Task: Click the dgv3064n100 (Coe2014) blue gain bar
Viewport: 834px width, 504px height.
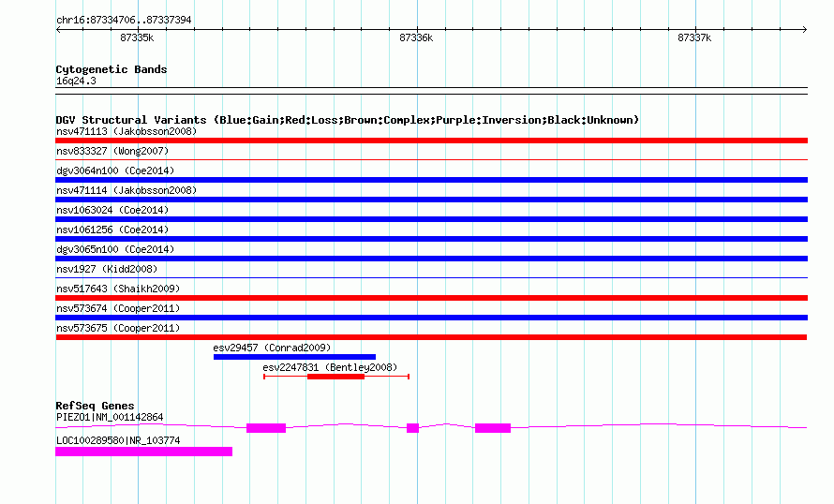Action: 431,180
